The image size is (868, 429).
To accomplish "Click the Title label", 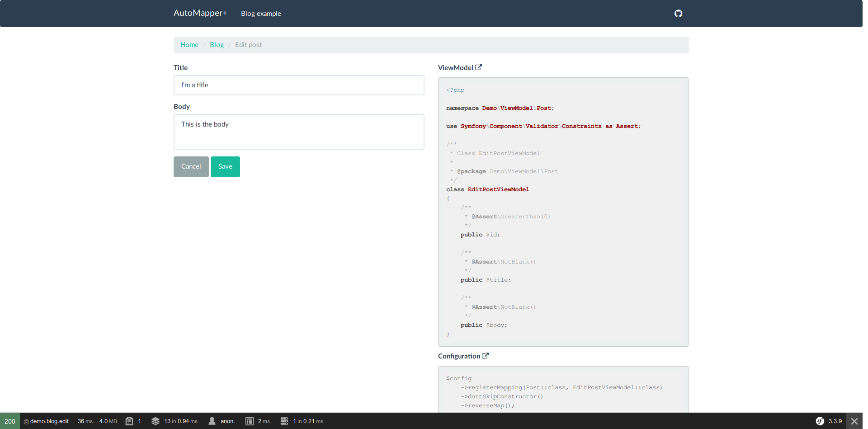I will click(x=180, y=68).
